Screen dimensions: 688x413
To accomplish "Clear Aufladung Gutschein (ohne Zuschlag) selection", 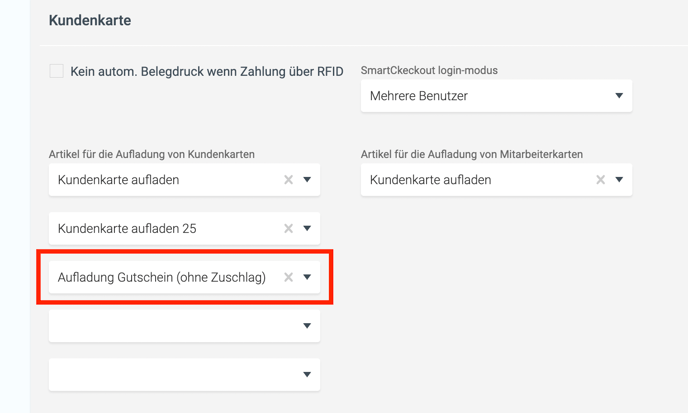I will coord(288,277).
